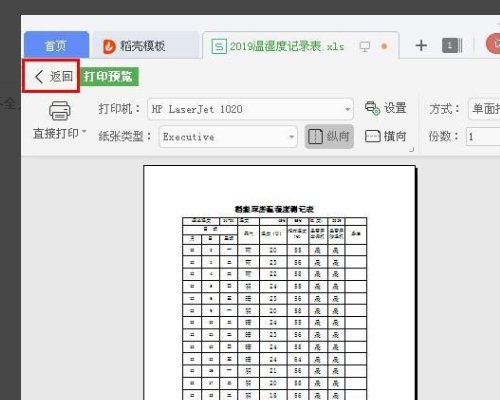500x400 pixels.
Task: Open the 纸张类型 Executive dropdown
Action: click(228, 137)
